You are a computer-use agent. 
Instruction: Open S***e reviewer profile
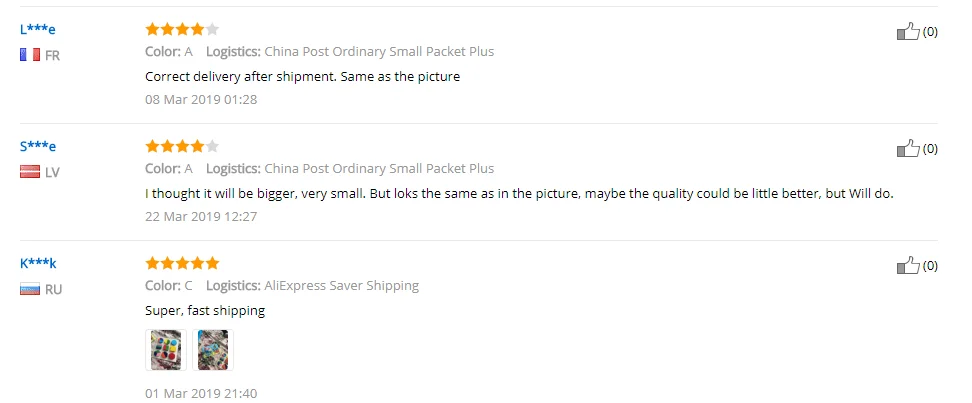point(38,146)
